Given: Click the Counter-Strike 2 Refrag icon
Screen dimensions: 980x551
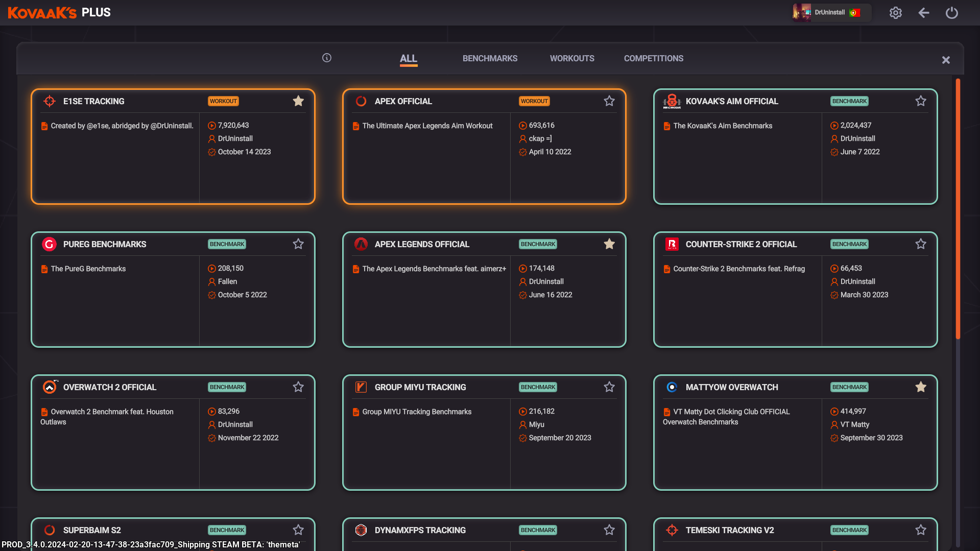Looking at the screenshot, I should coord(672,244).
